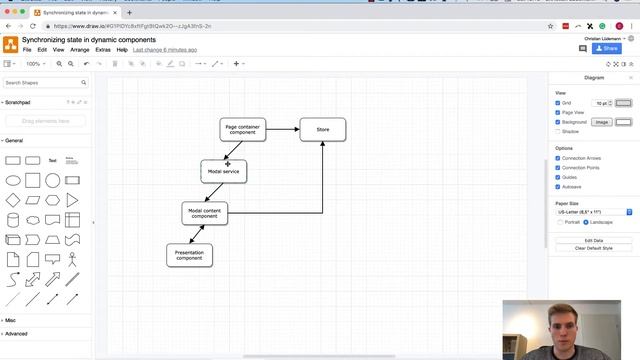Open the connection arrow style dropdown
Viewport: 640px width, 360px height.
[200, 64]
